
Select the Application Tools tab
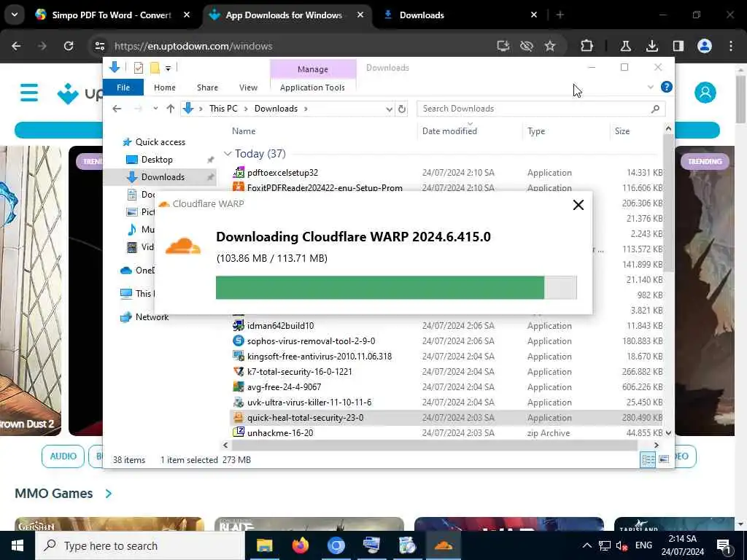(x=312, y=87)
